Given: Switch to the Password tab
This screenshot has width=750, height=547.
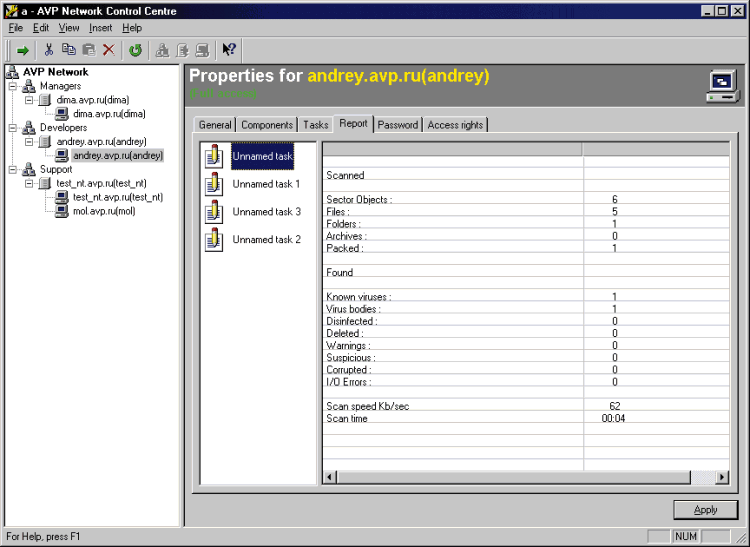Looking at the screenshot, I should pyautogui.click(x=397, y=125).
